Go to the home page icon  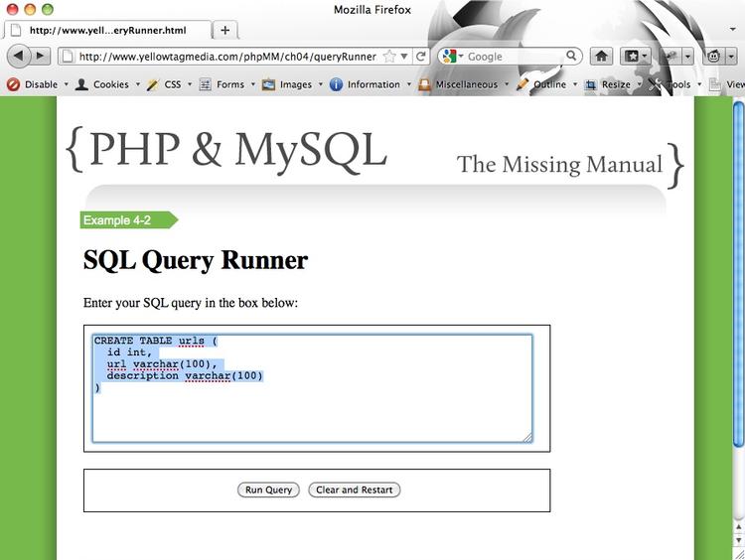pos(602,57)
